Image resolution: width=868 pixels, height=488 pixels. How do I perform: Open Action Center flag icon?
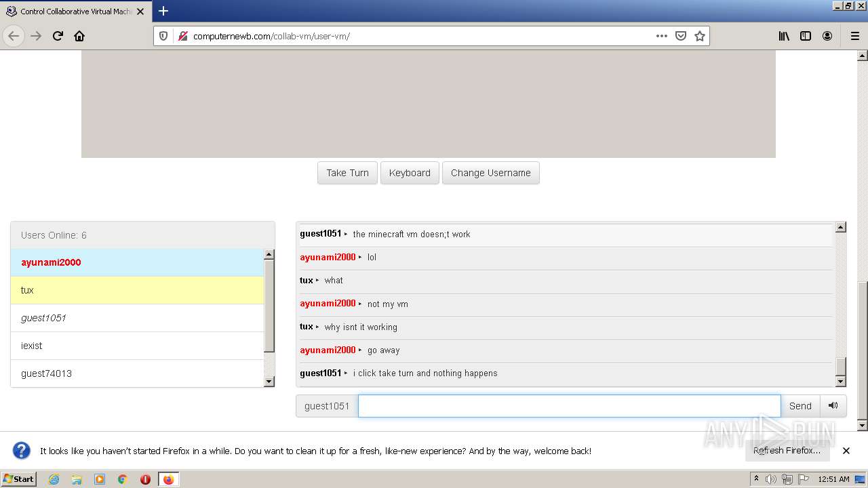pos(804,479)
